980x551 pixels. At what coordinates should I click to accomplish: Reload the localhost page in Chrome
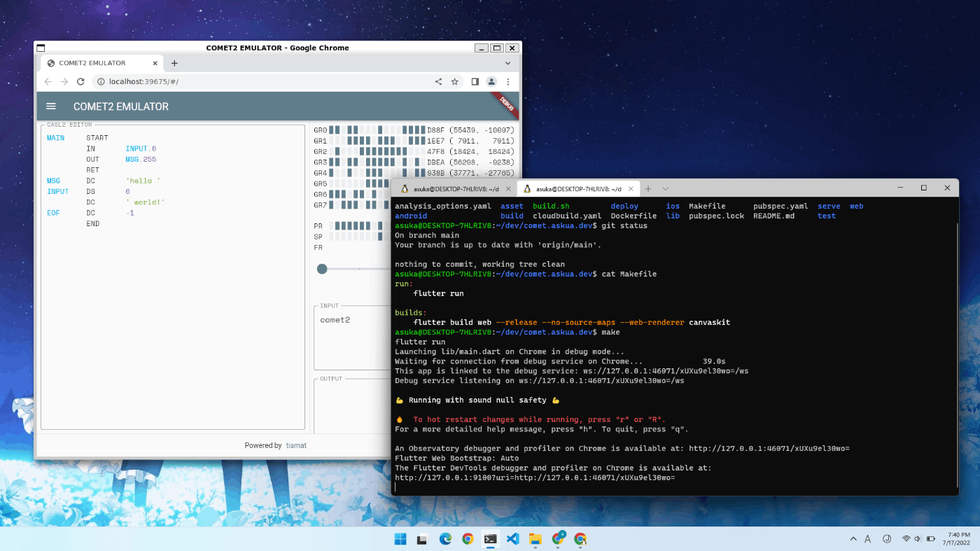click(x=80, y=82)
